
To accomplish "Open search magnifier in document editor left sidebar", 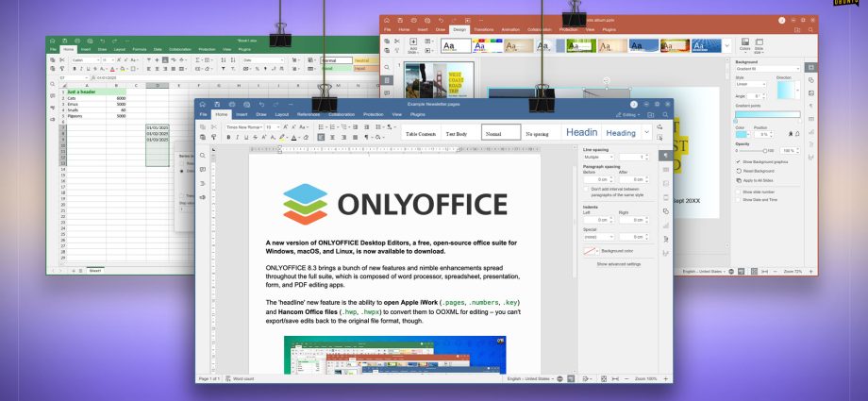I will coord(203,156).
